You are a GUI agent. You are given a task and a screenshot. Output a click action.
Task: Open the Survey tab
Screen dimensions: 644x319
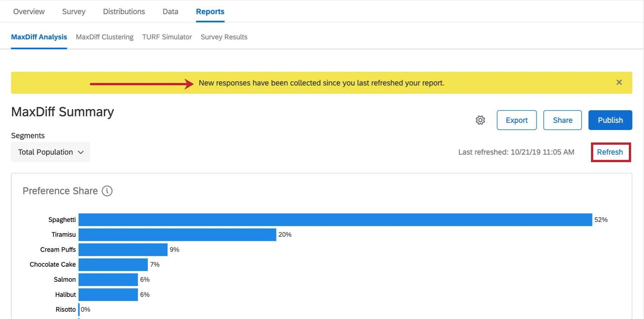74,11
